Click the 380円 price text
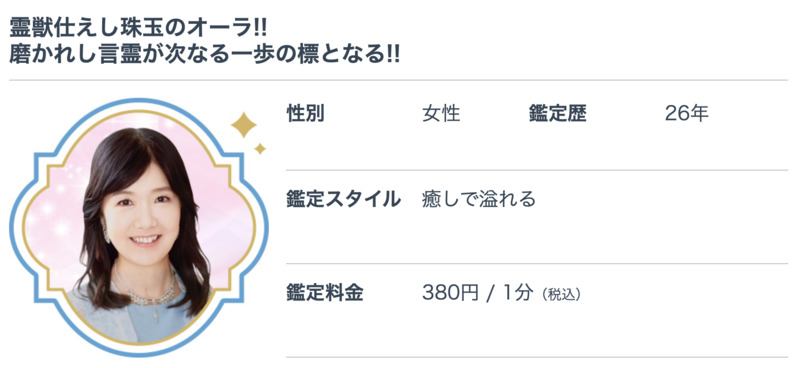 click(451, 293)
